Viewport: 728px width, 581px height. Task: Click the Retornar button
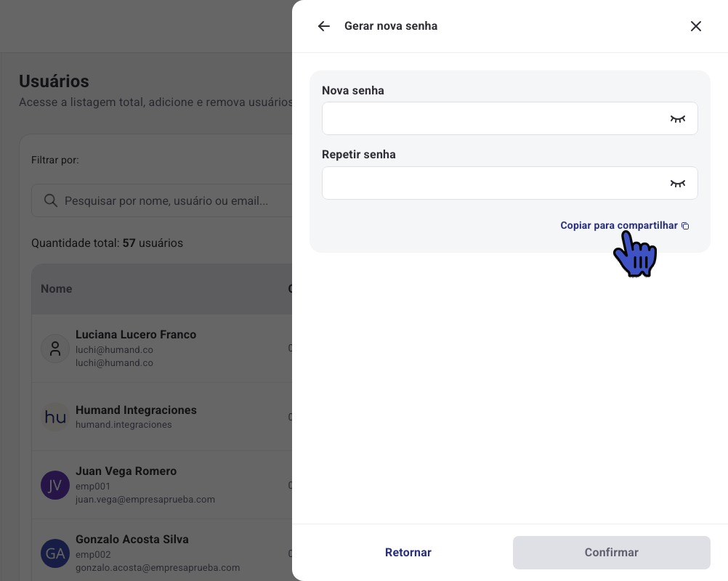tap(408, 552)
